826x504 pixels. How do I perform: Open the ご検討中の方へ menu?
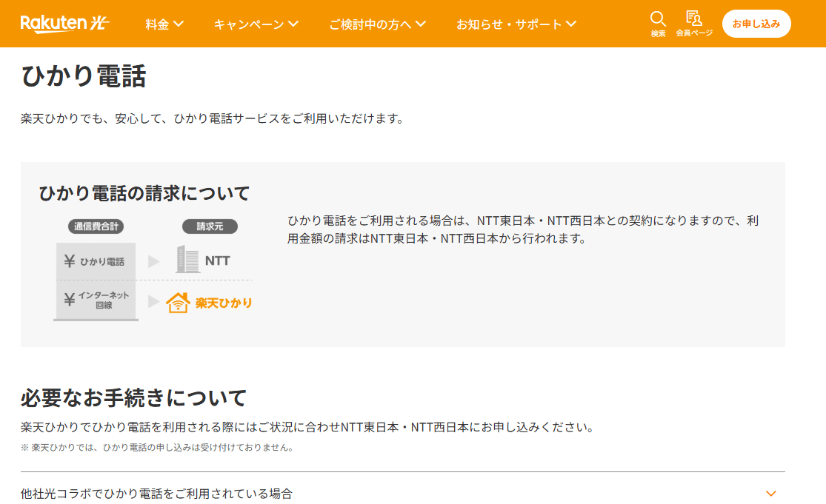pos(377,24)
